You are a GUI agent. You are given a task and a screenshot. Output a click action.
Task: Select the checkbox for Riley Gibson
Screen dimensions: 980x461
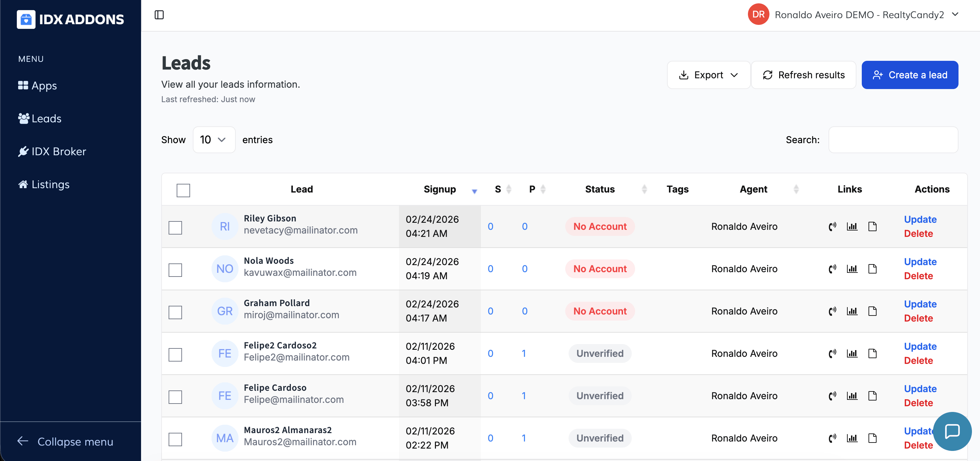175,228
